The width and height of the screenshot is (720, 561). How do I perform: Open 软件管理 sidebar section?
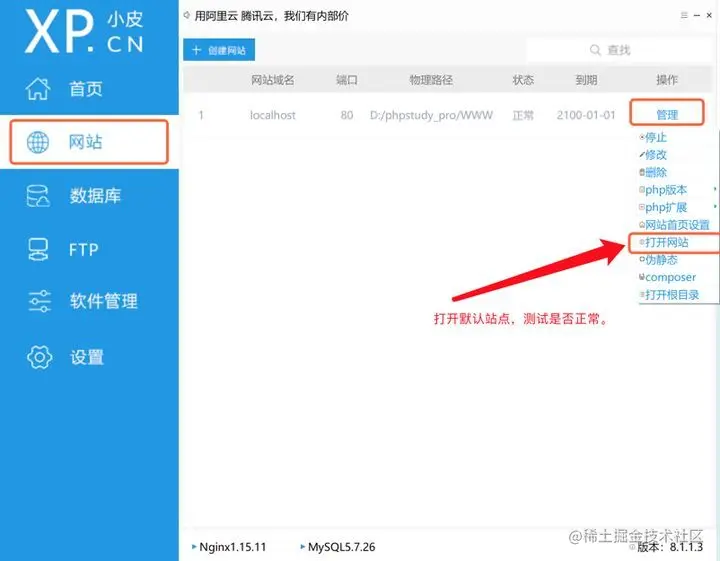(x=104, y=301)
